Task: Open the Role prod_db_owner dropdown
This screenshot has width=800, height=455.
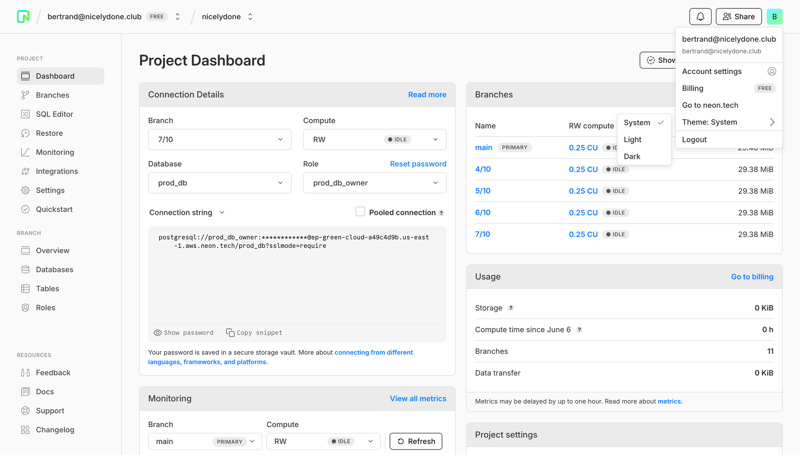Action: [x=374, y=183]
